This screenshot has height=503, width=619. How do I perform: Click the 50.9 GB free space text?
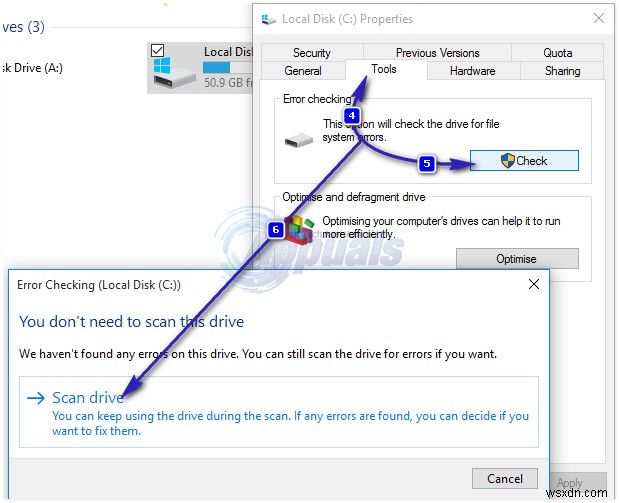(x=228, y=83)
